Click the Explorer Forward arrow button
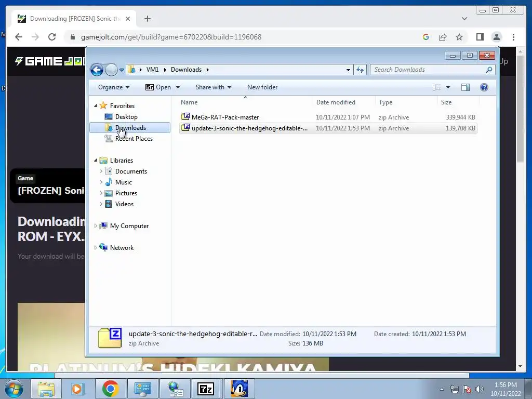 (111, 70)
